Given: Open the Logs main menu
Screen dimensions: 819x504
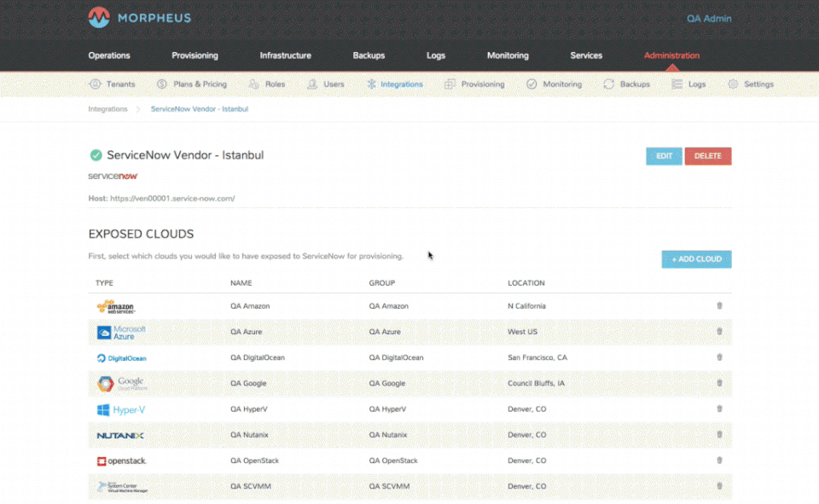Looking at the screenshot, I should (436, 55).
